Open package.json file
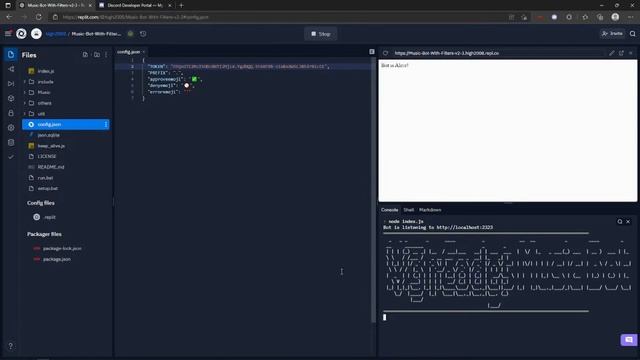The image size is (640, 360). tap(57, 259)
